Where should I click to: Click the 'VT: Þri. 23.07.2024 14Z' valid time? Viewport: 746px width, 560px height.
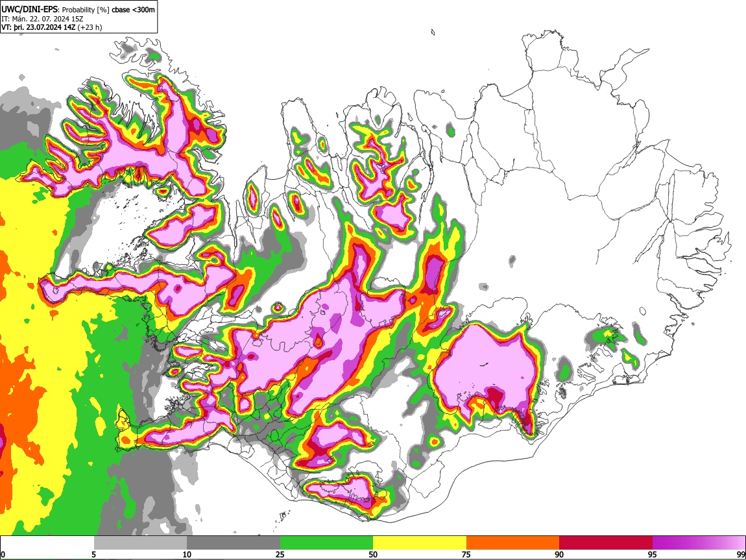click(x=38, y=28)
